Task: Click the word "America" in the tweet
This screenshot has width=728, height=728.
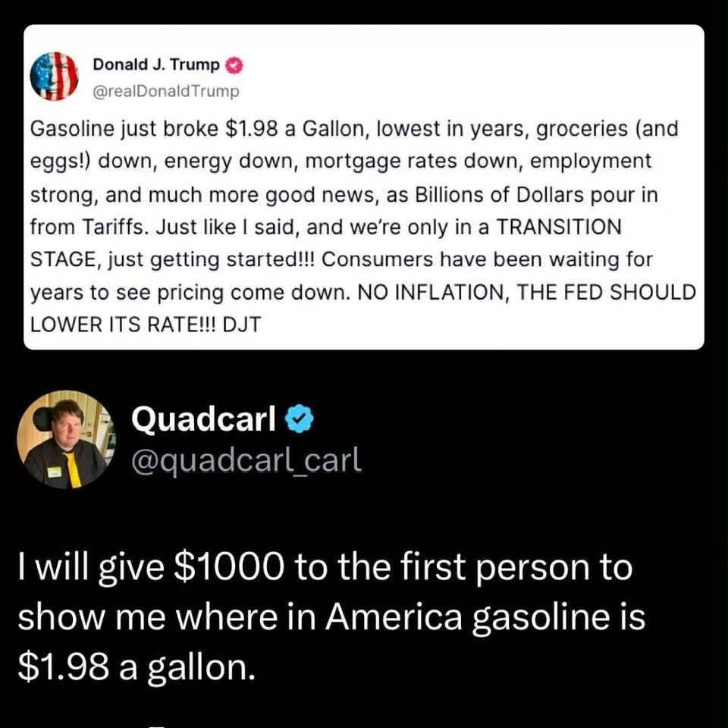Action: (x=400, y=617)
